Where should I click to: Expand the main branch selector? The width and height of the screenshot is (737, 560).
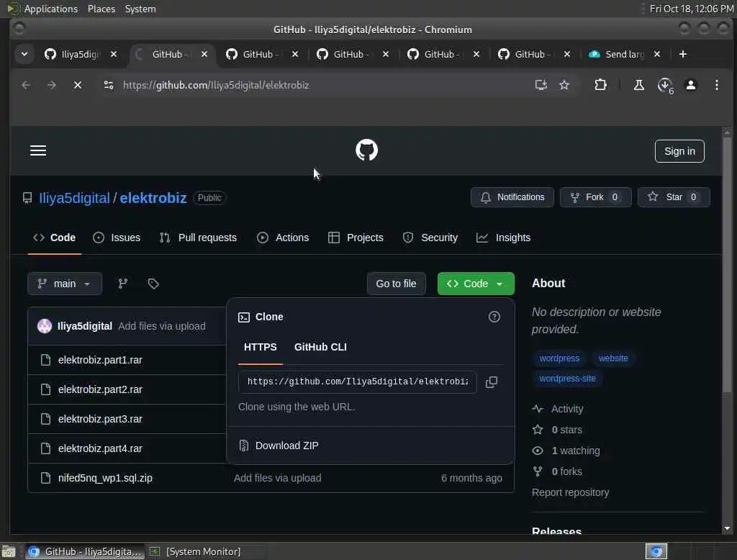click(64, 284)
